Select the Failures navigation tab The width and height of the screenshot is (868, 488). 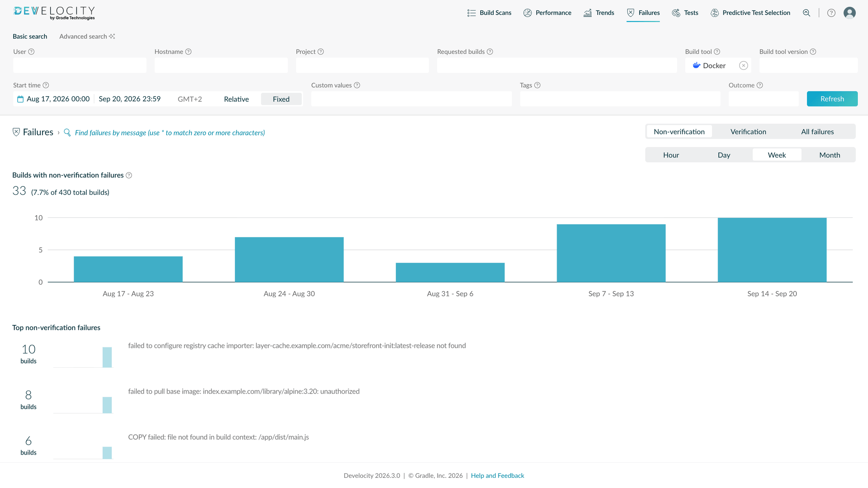[643, 13]
